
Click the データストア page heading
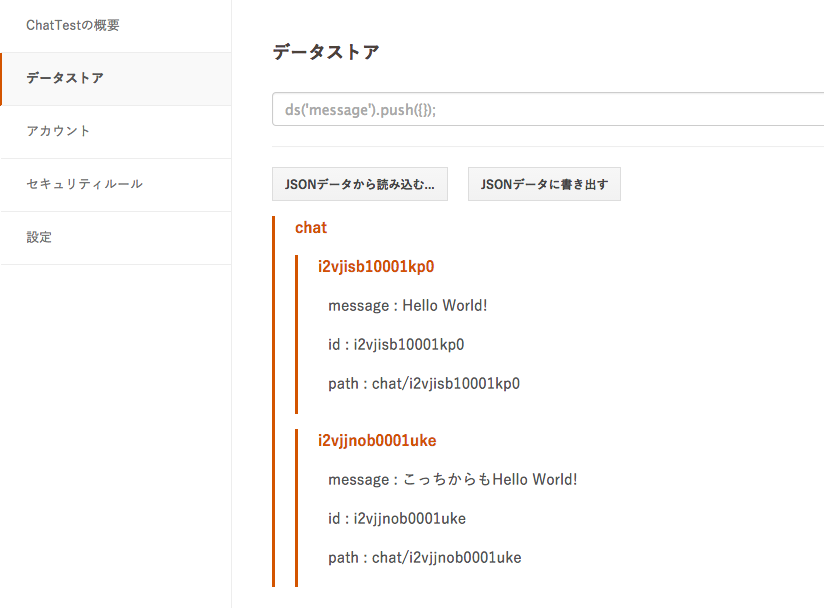(x=326, y=52)
